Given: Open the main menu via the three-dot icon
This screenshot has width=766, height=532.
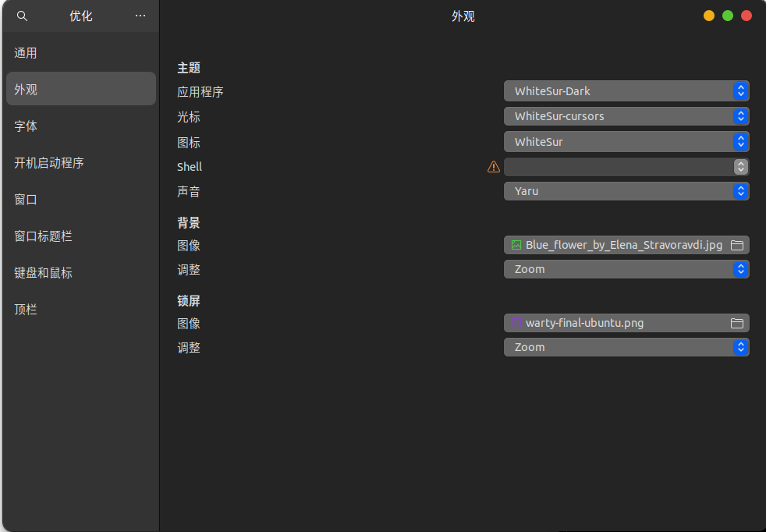Looking at the screenshot, I should (140, 16).
